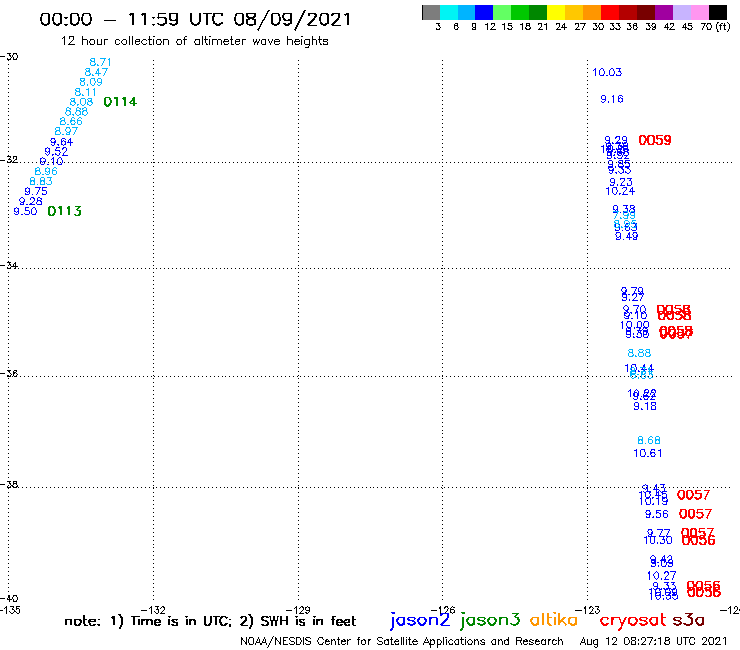Click wave height value 8.88
This screenshot has width=740, height=650.
(639, 353)
